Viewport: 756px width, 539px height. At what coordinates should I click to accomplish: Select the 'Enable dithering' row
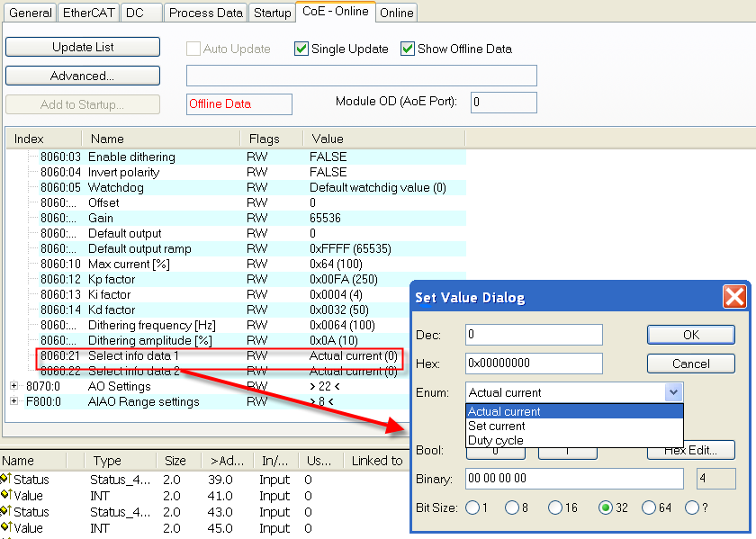point(253,157)
